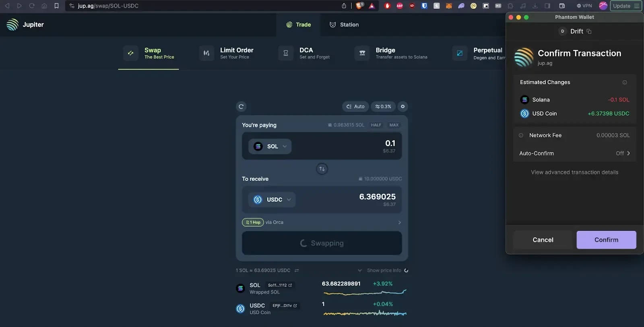Image resolution: width=644 pixels, height=327 pixels.
Task: Open the Trade tab
Action: coord(298,25)
